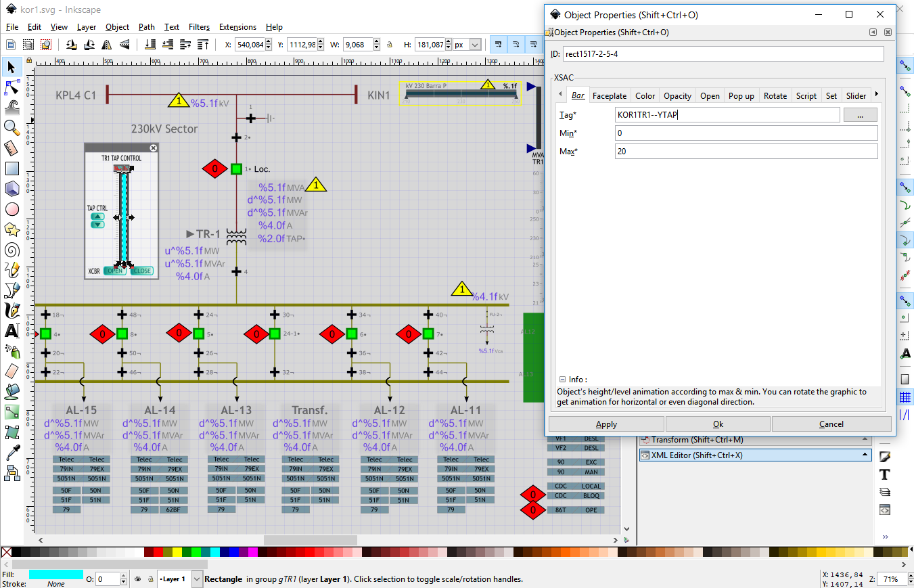Select the Circle/Ellipse tool
Image resolution: width=914 pixels, height=588 pixels.
click(12, 209)
